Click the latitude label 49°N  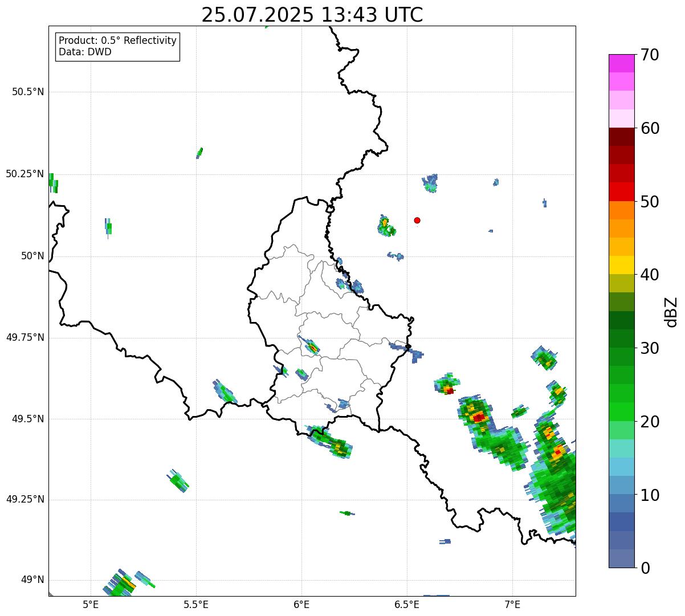[x=32, y=580]
